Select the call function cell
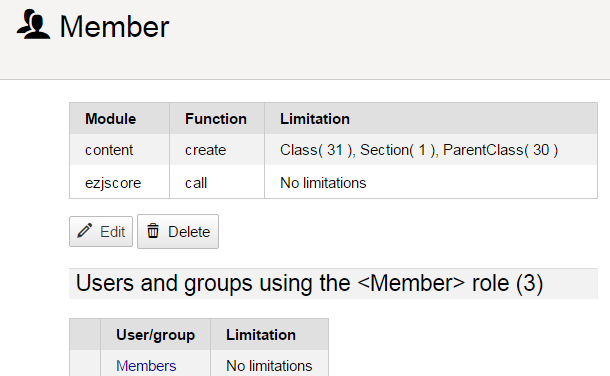Viewport: 610px width, 376px height. pos(217,182)
